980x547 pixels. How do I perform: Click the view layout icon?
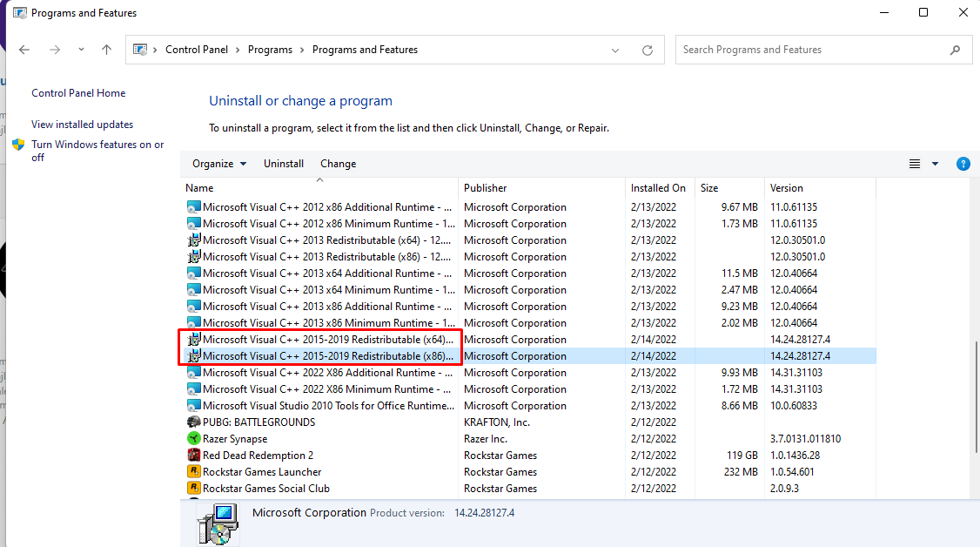click(x=915, y=164)
